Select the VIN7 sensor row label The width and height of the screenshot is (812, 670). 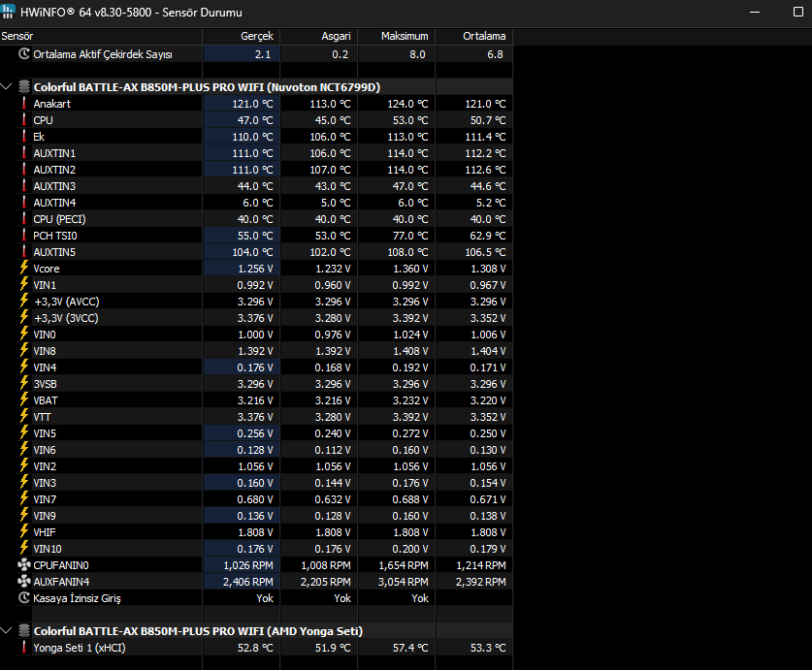(x=45, y=499)
